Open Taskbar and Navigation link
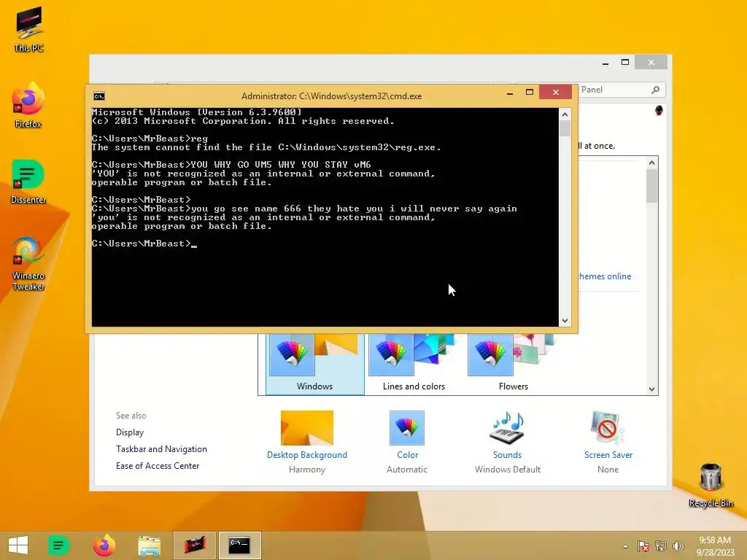Screen dimensions: 747x560 [161, 449]
